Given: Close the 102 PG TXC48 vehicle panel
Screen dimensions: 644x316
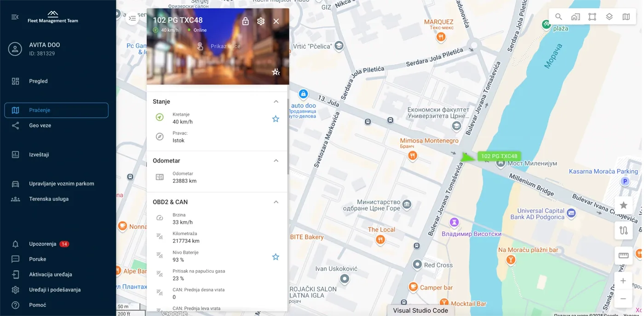Looking at the screenshot, I should [x=276, y=21].
